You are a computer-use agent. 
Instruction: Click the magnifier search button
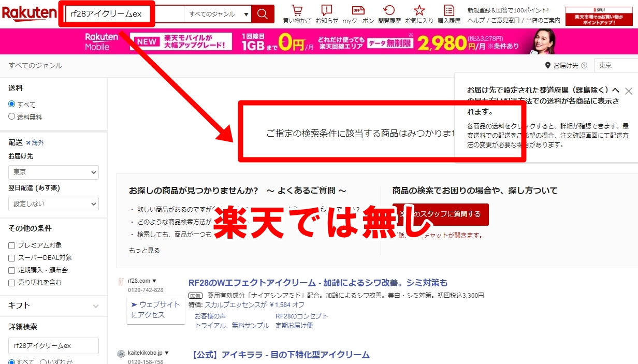click(x=263, y=14)
